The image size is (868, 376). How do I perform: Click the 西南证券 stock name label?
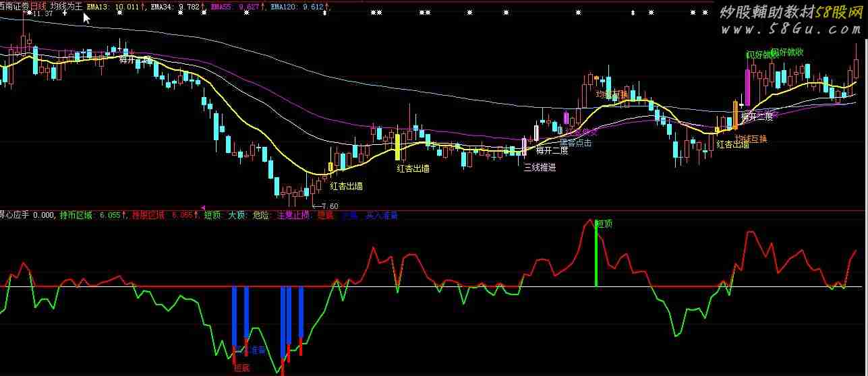(15, 5)
